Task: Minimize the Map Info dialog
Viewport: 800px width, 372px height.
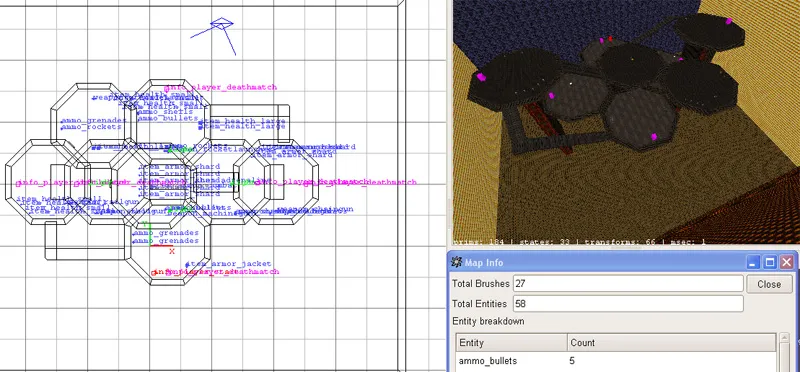Action: (753, 263)
